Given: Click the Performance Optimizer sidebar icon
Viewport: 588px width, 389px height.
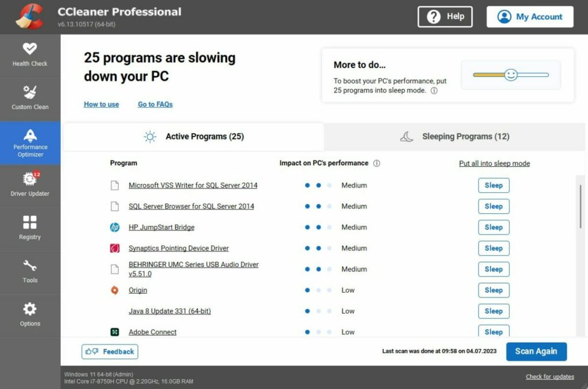Looking at the screenshot, I should pyautogui.click(x=30, y=142).
